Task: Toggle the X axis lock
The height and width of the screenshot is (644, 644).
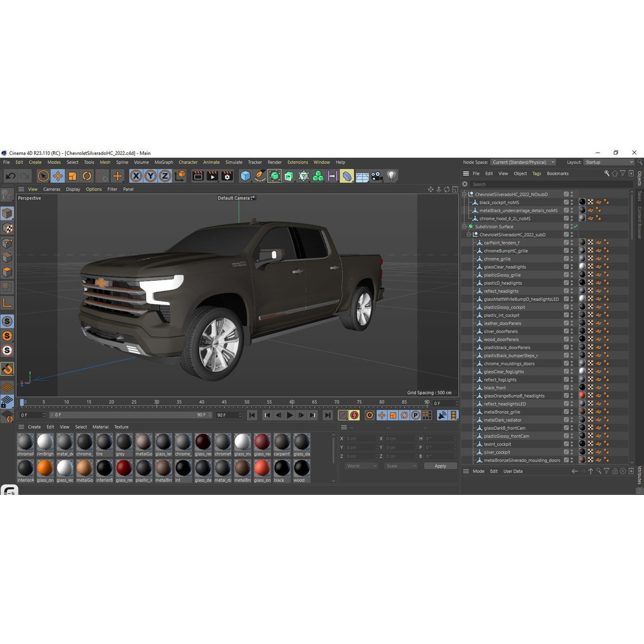Action: [x=136, y=176]
